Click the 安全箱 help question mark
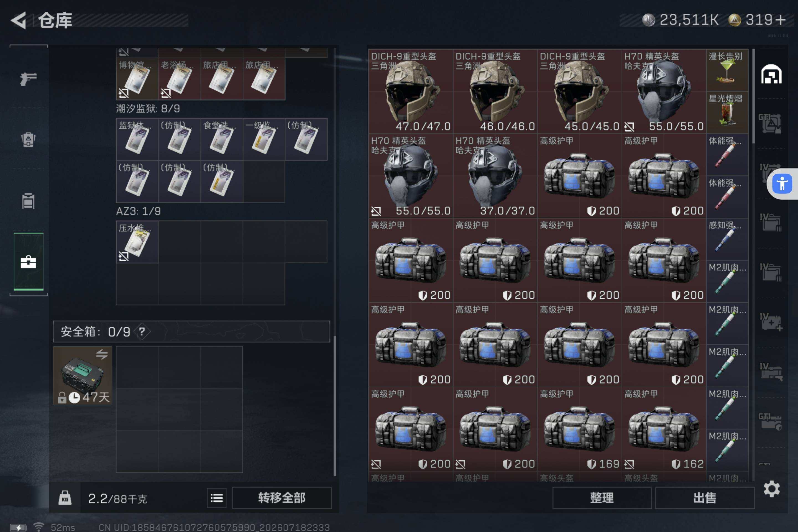Viewport: 798px width, 532px height. pos(142,331)
